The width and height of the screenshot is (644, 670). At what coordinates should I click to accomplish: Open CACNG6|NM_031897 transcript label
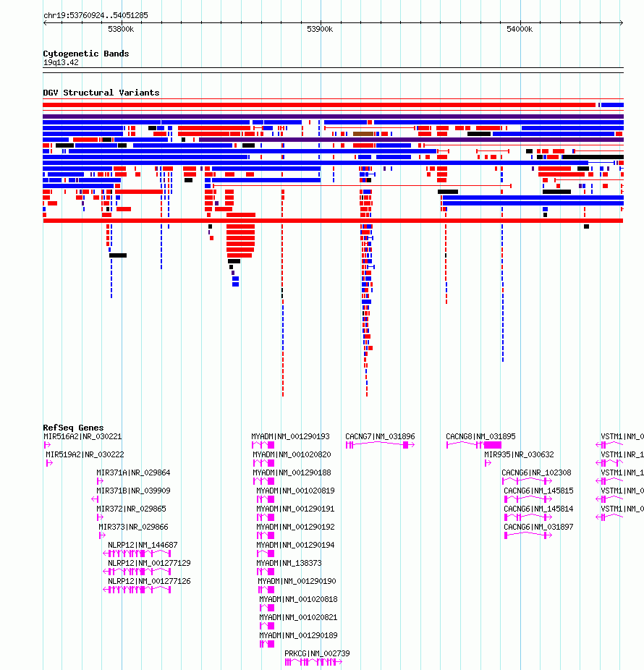coord(538,527)
